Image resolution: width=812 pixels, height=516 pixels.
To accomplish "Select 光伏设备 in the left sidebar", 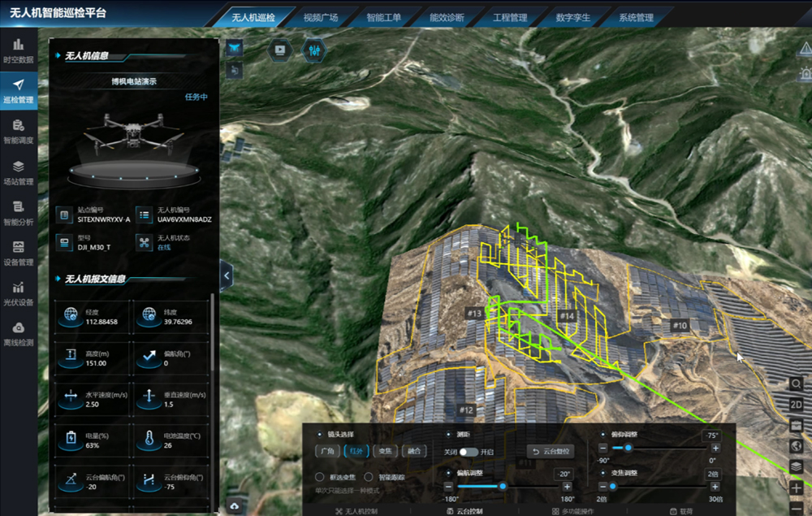I will coord(18,293).
